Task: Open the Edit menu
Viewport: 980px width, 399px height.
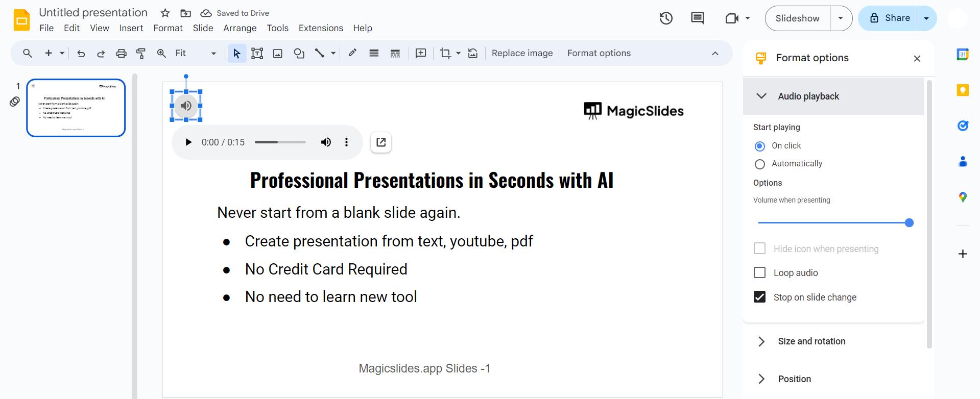Action: pos(71,28)
